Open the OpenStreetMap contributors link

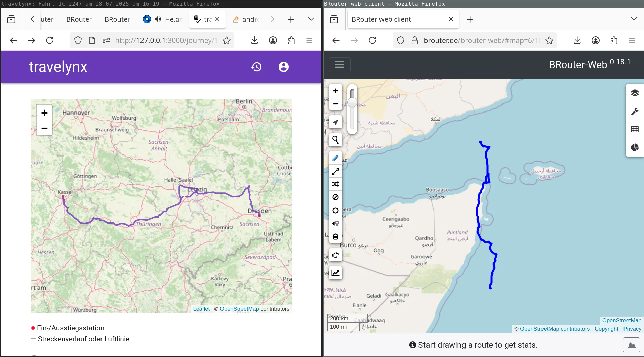pyautogui.click(x=554, y=329)
